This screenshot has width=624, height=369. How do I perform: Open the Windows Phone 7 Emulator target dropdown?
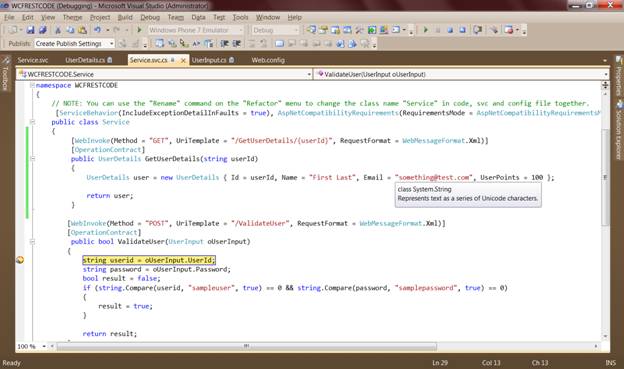[x=241, y=30]
